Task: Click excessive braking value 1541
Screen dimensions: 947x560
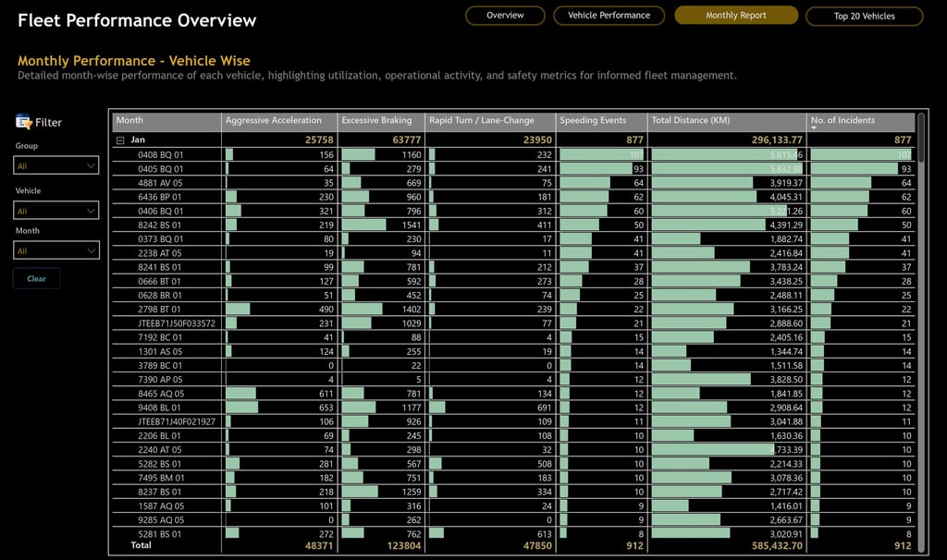Action: pyautogui.click(x=412, y=225)
